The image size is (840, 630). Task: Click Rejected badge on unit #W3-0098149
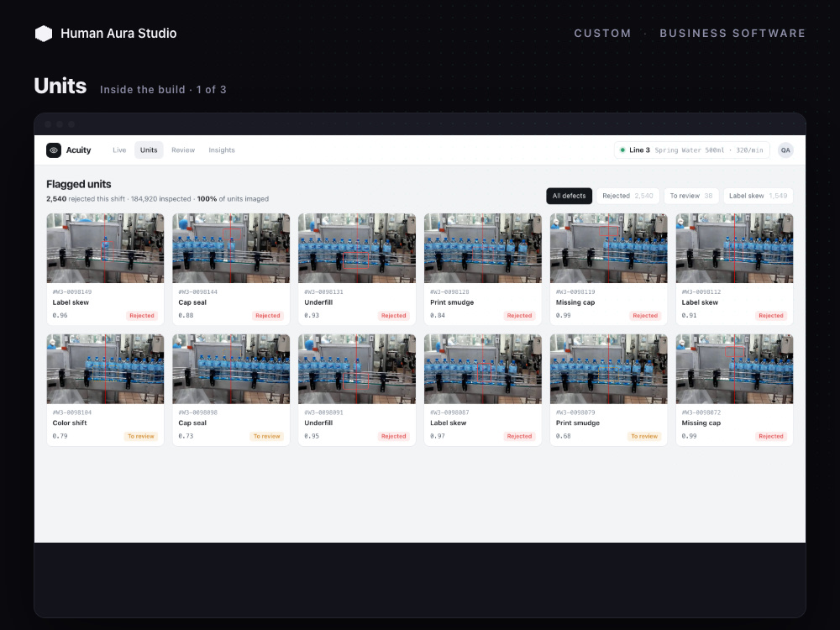pyautogui.click(x=142, y=316)
